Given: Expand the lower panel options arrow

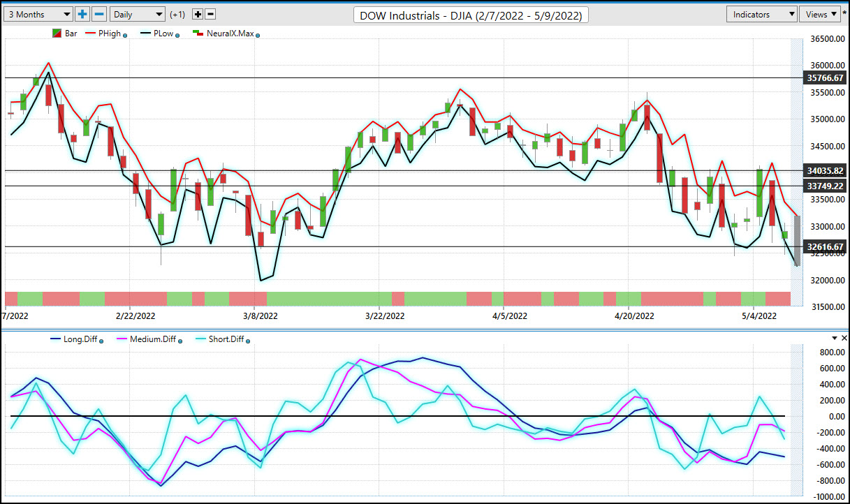Looking at the screenshot, I should 834,338.
